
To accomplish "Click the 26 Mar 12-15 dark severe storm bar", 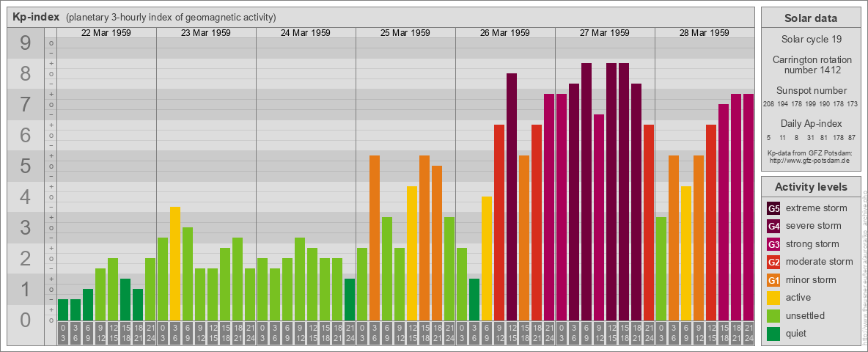I will point(512,197).
